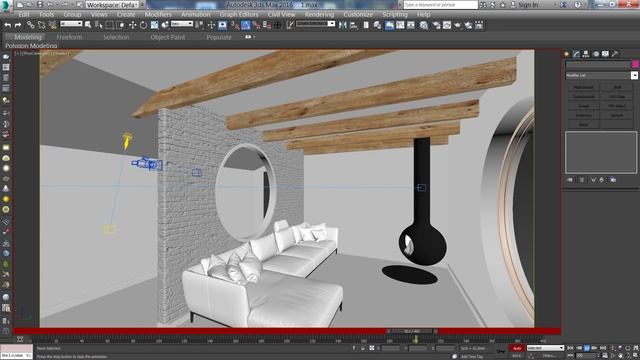
Task: Toggle the 3D Snaps button
Action: 235,25
